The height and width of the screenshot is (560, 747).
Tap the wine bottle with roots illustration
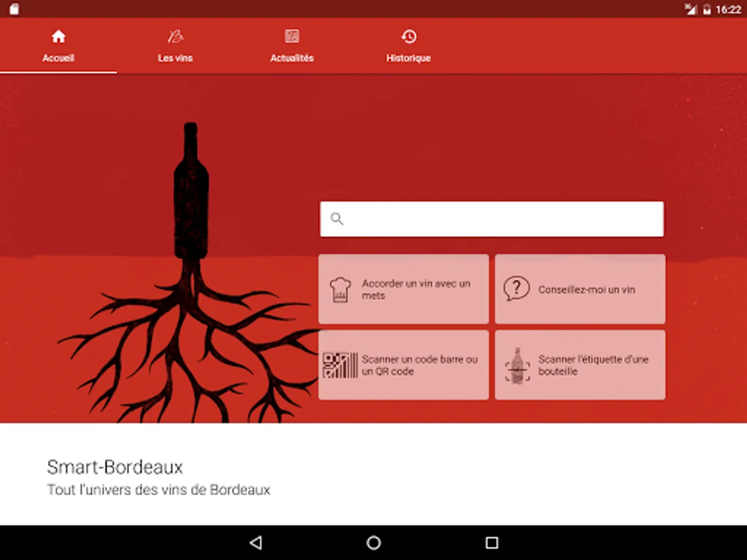point(190,274)
